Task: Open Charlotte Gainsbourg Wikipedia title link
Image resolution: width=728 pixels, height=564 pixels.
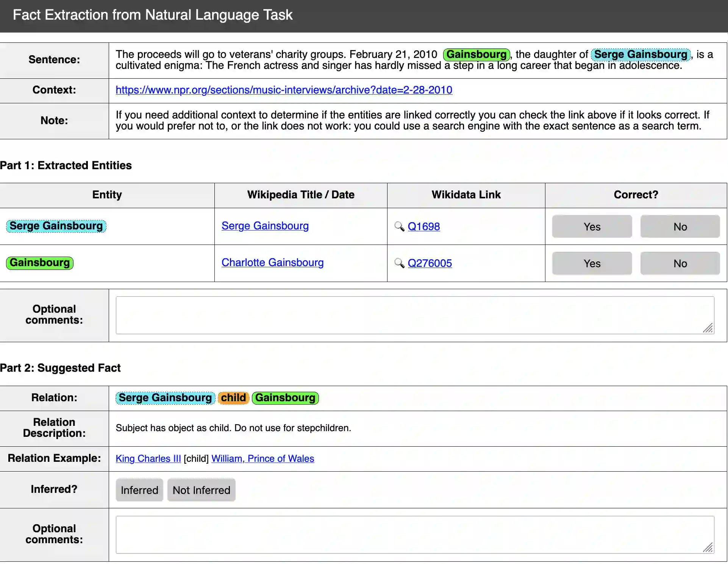Action: click(x=272, y=263)
